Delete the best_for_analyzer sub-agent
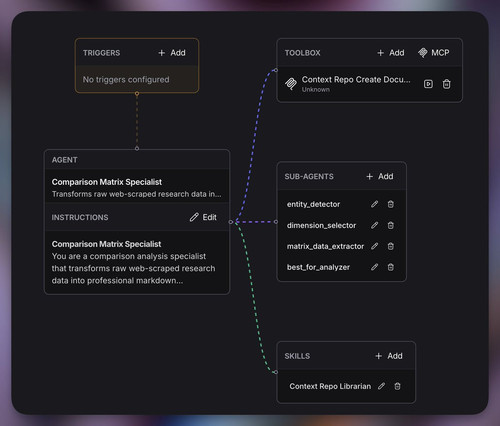This screenshot has width=500, height=426. coord(391,267)
